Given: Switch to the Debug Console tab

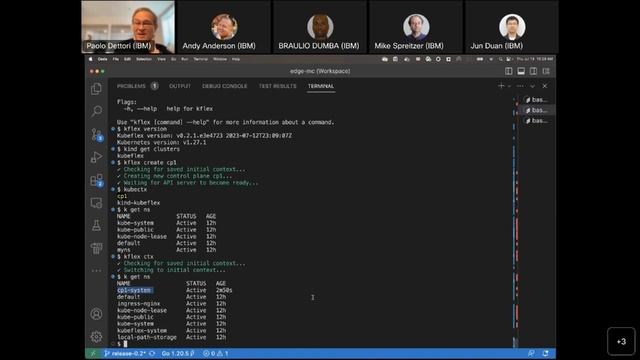Looking at the screenshot, I should 224,86.
